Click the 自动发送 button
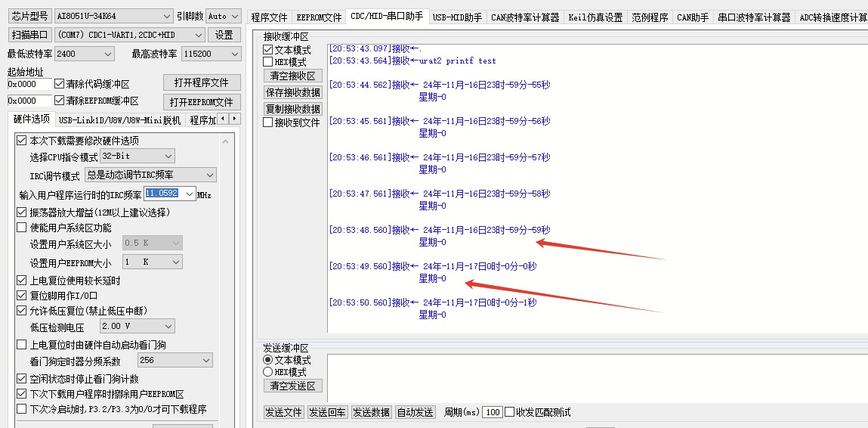The height and width of the screenshot is (428, 868). [x=415, y=412]
